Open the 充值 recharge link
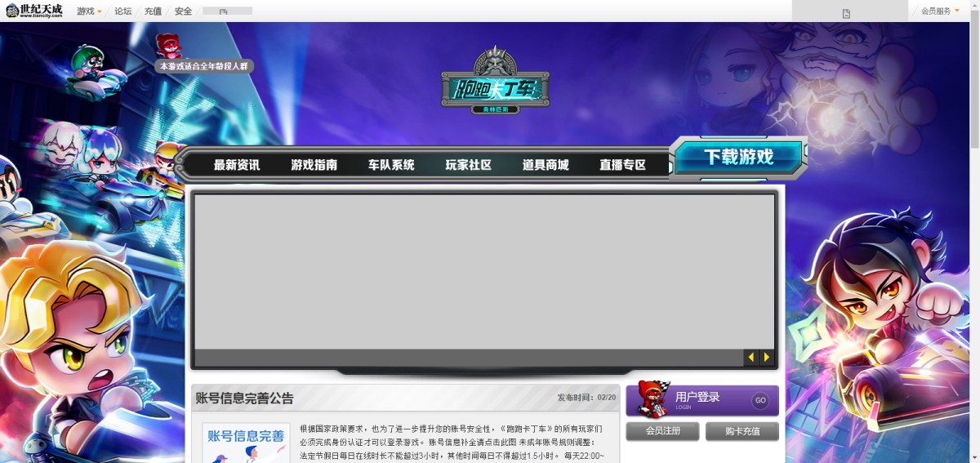 (153, 11)
